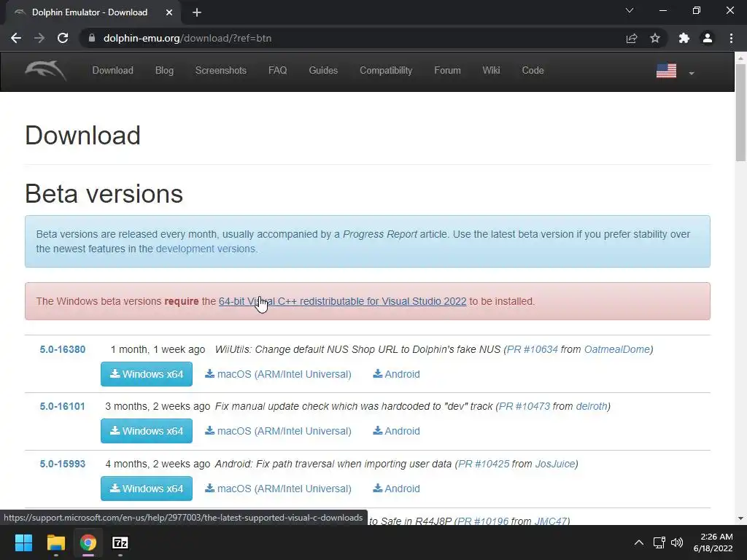747x560 pixels.
Task: Open PR #10473 link
Action: pos(524,407)
